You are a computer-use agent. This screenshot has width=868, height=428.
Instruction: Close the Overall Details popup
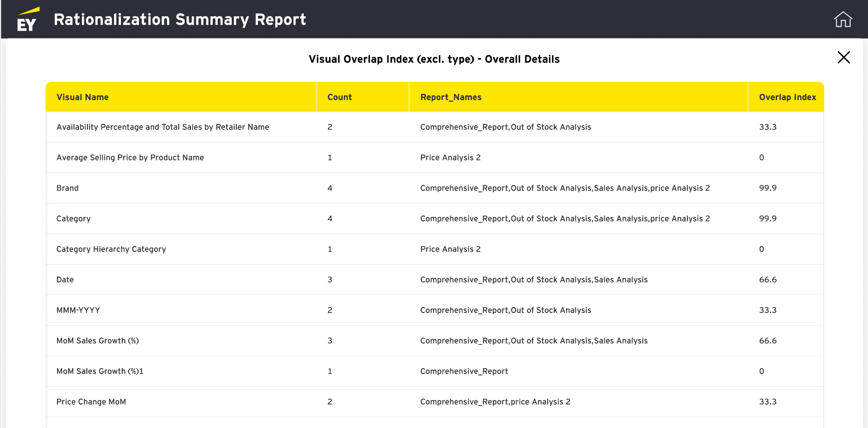pyautogui.click(x=843, y=58)
